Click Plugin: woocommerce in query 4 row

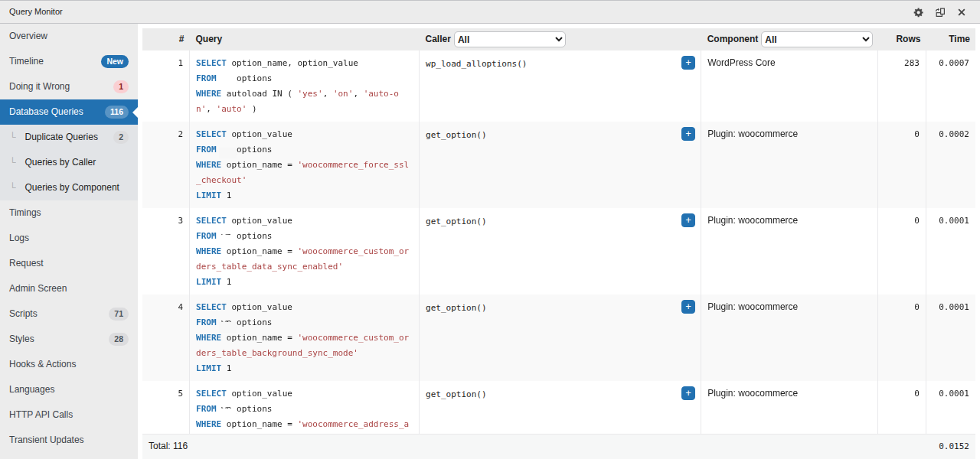(753, 307)
